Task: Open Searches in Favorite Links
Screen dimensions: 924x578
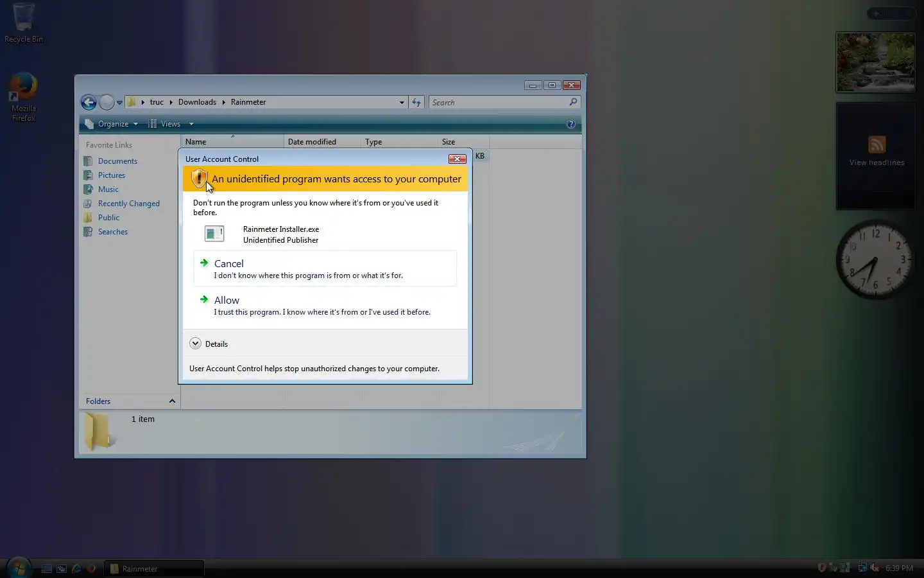Action: point(113,232)
